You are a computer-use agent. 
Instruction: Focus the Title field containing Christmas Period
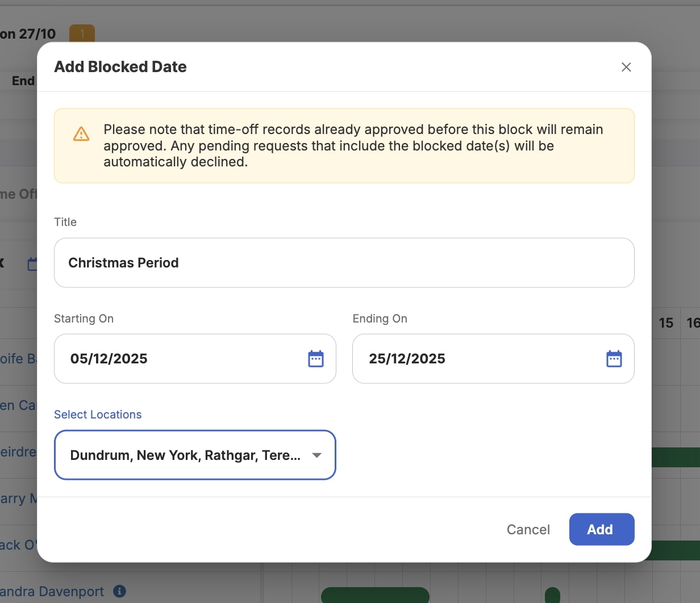point(344,263)
